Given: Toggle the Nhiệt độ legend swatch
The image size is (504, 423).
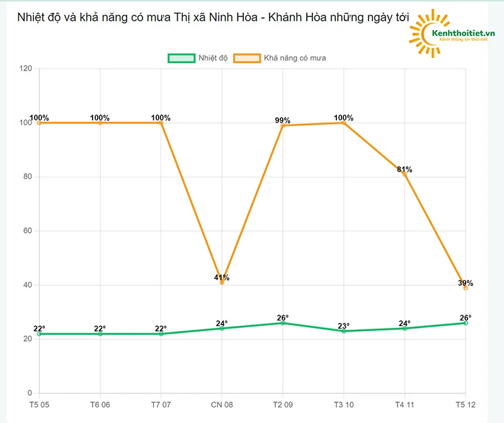Looking at the screenshot, I should pyautogui.click(x=181, y=58).
